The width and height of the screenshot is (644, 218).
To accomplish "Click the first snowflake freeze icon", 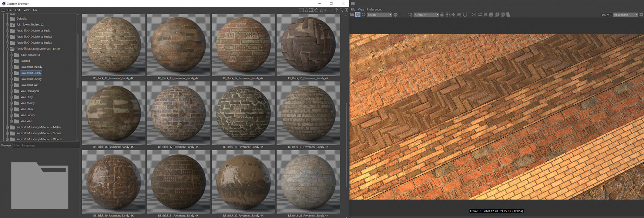I will click(x=453, y=15).
